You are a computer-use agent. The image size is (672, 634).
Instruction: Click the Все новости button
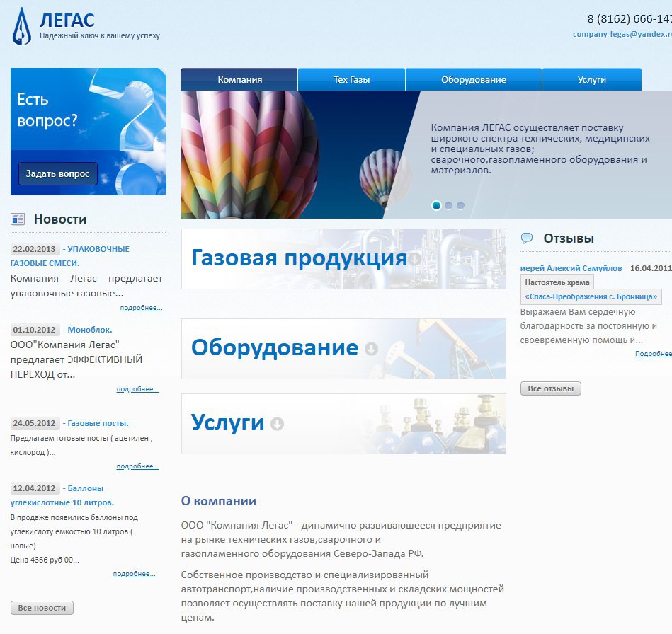coord(42,608)
